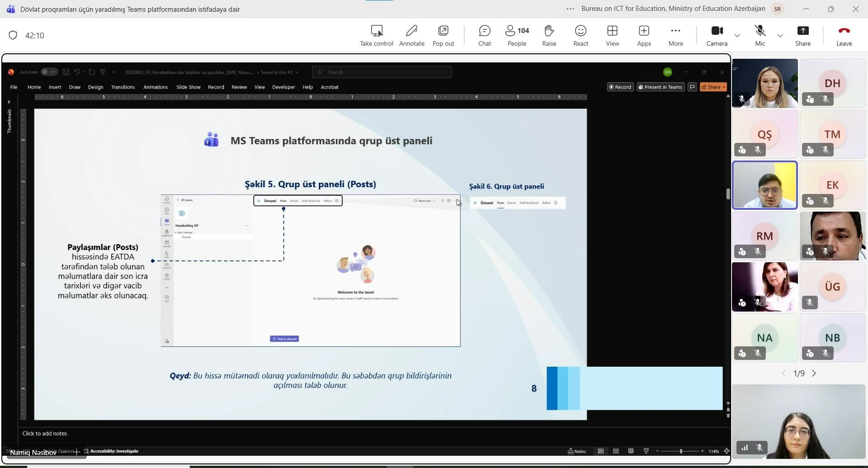The height and width of the screenshot is (468, 868).
Task: Click Present in Teams button
Action: (660, 87)
